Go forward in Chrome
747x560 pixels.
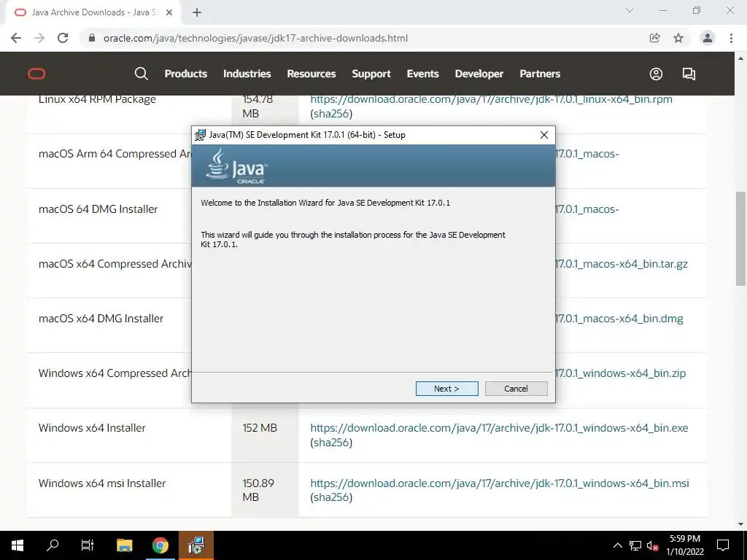coord(39,38)
